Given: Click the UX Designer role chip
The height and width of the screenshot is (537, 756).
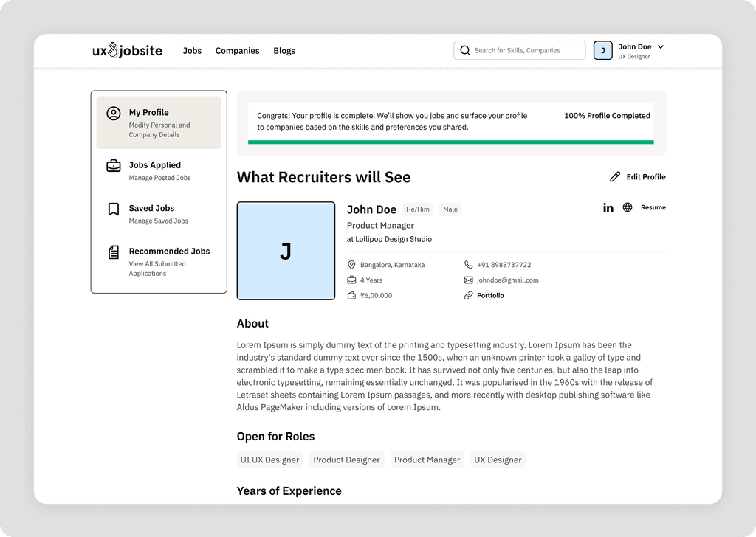Looking at the screenshot, I should 498,460.
